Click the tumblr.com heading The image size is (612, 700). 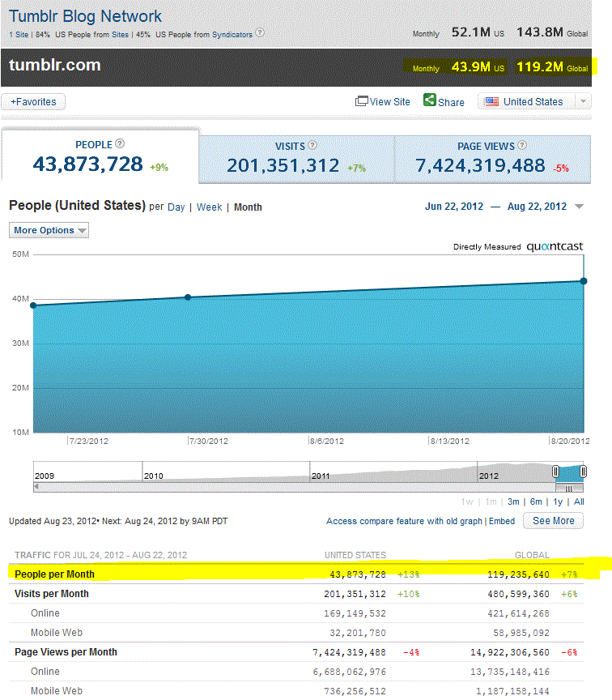55,65
